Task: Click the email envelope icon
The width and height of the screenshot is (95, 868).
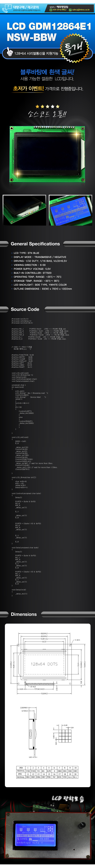Action: (x=70, y=10)
